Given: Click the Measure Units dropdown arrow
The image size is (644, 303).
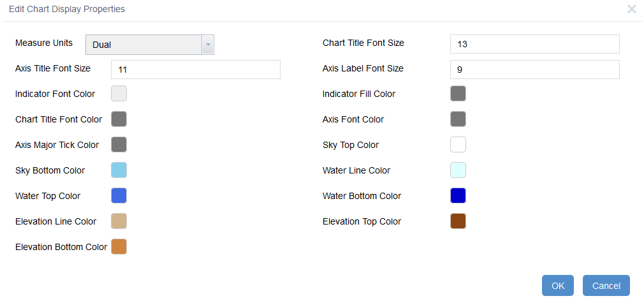Looking at the screenshot, I should pyautogui.click(x=207, y=45).
